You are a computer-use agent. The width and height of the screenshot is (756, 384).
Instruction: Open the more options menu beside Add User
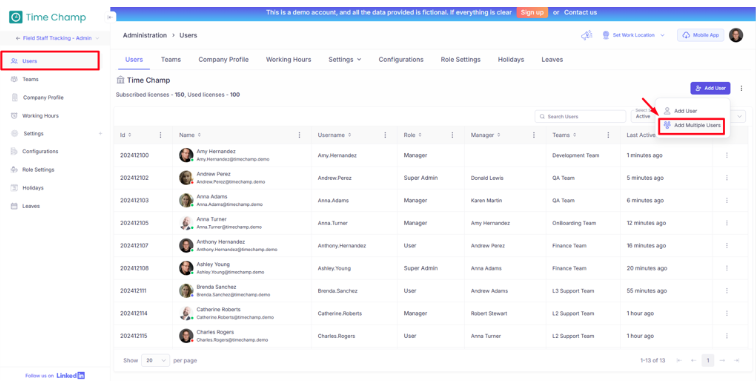click(742, 88)
